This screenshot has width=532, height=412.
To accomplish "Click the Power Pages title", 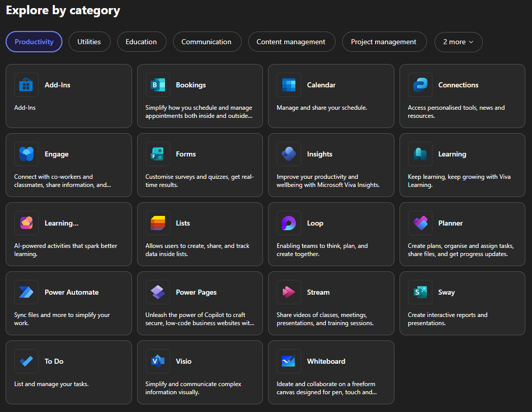I will point(196,293).
